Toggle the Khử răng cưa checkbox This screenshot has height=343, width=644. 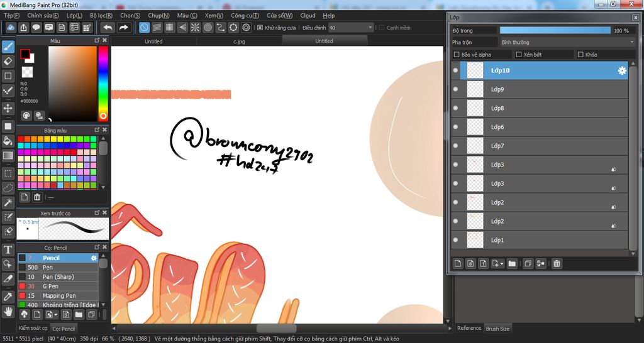[x=260, y=28]
